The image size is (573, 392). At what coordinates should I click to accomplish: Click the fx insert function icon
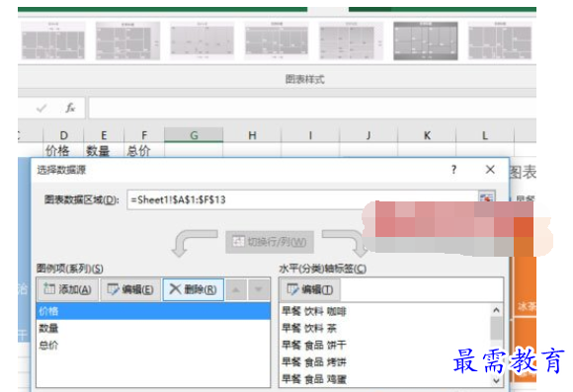70,109
